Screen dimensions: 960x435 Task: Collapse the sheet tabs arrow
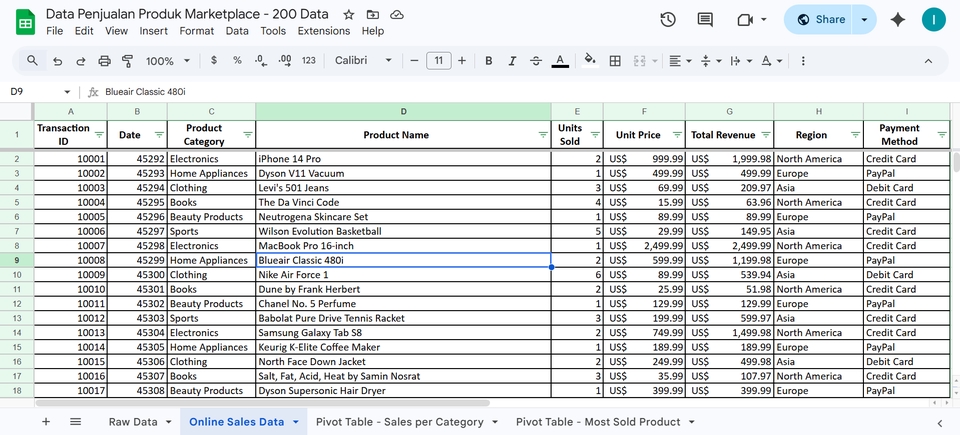pos(940,422)
